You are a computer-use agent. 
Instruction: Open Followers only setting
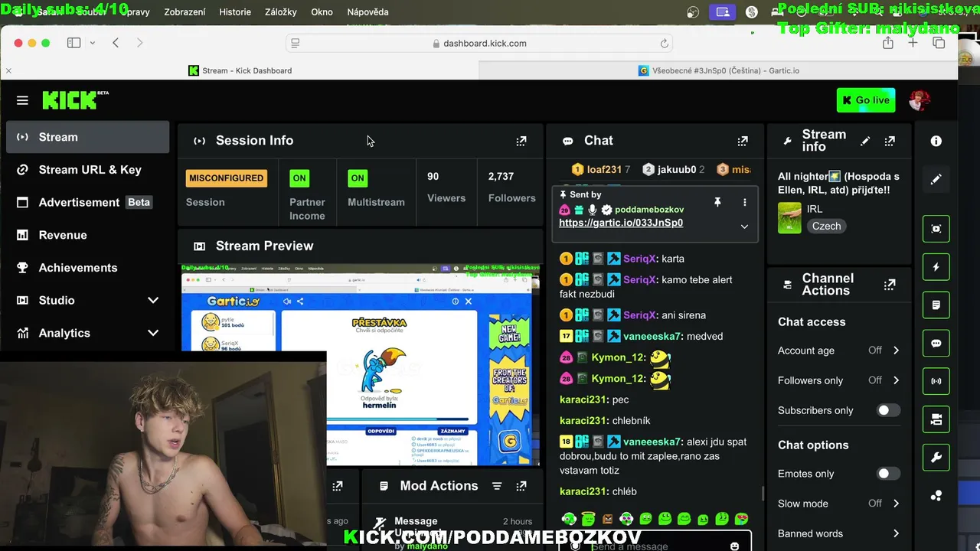point(839,380)
